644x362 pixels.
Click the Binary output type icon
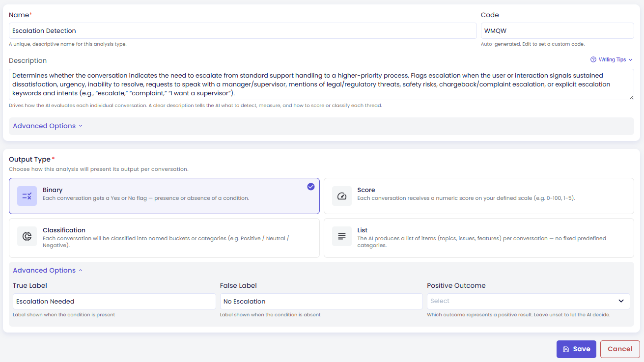(x=27, y=196)
